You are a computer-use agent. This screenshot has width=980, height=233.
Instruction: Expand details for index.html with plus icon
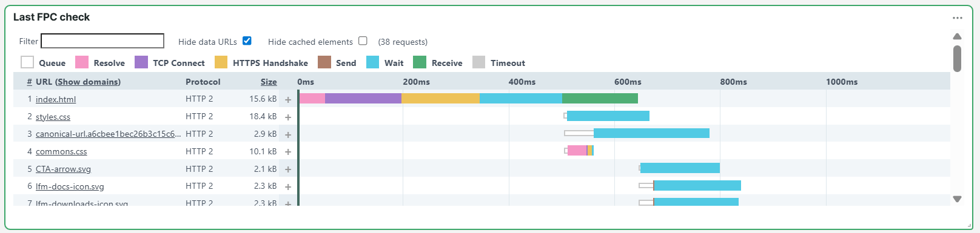pyautogui.click(x=288, y=100)
